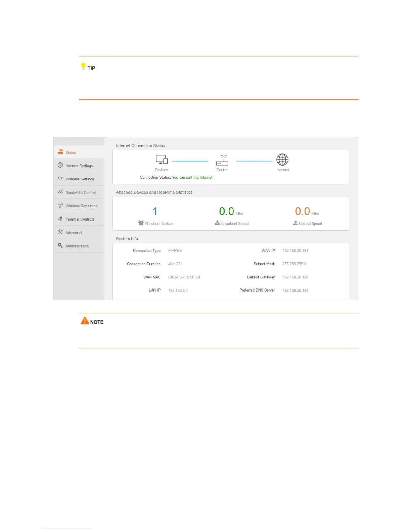Click the LAN IP 192.168.0.1
The image size is (411, 532).
(x=178, y=290)
